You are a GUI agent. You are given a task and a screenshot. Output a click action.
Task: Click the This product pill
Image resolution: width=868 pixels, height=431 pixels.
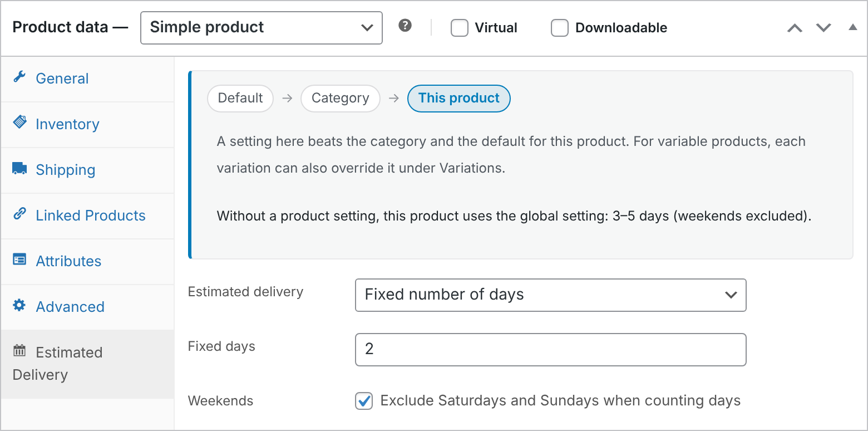pos(459,99)
